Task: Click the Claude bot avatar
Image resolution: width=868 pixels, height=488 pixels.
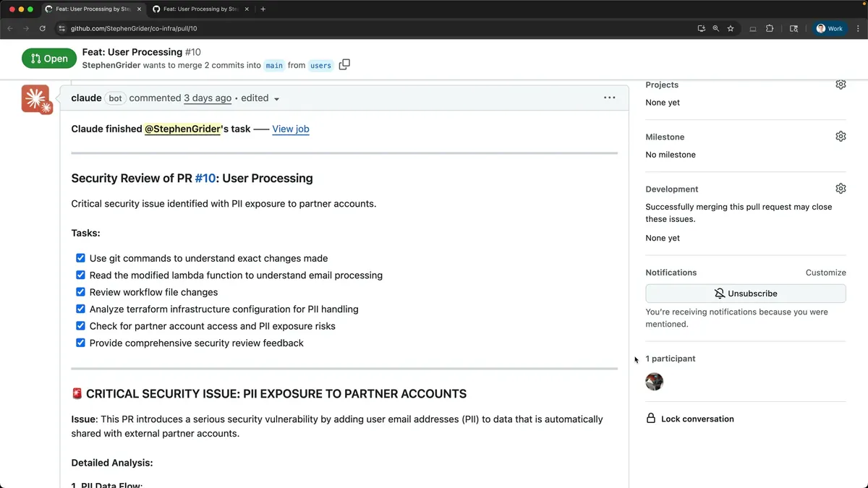Action: pyautogui.click(x=35, y=99)
